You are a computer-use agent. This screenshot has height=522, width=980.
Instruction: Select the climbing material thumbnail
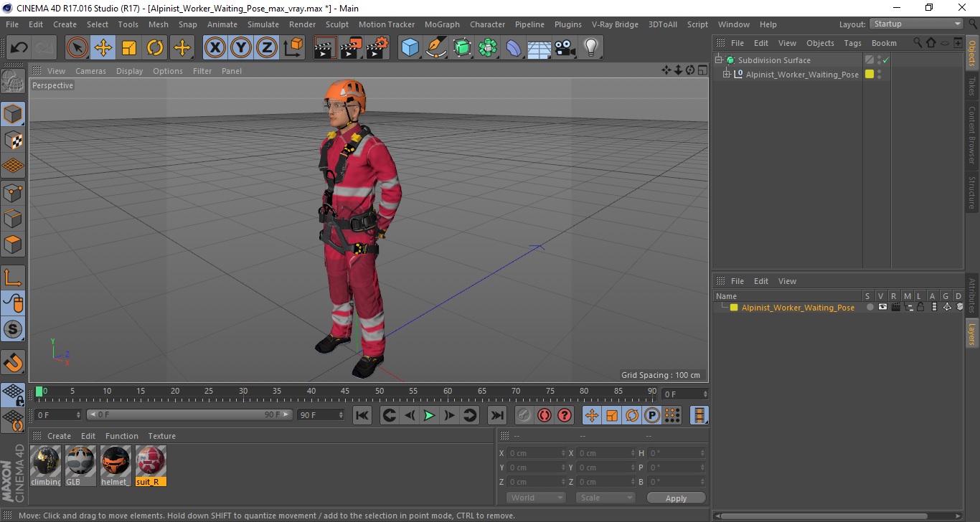(46, 465)
